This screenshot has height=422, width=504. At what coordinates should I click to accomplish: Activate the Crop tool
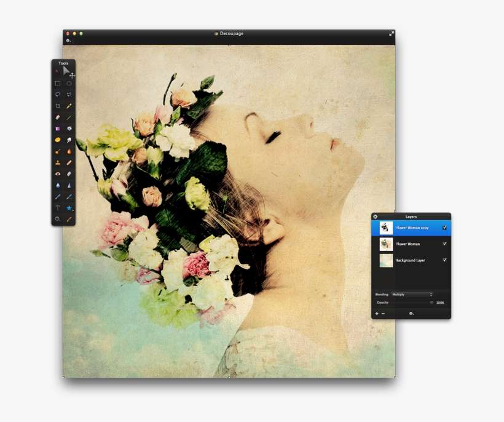tap(58, 106)
